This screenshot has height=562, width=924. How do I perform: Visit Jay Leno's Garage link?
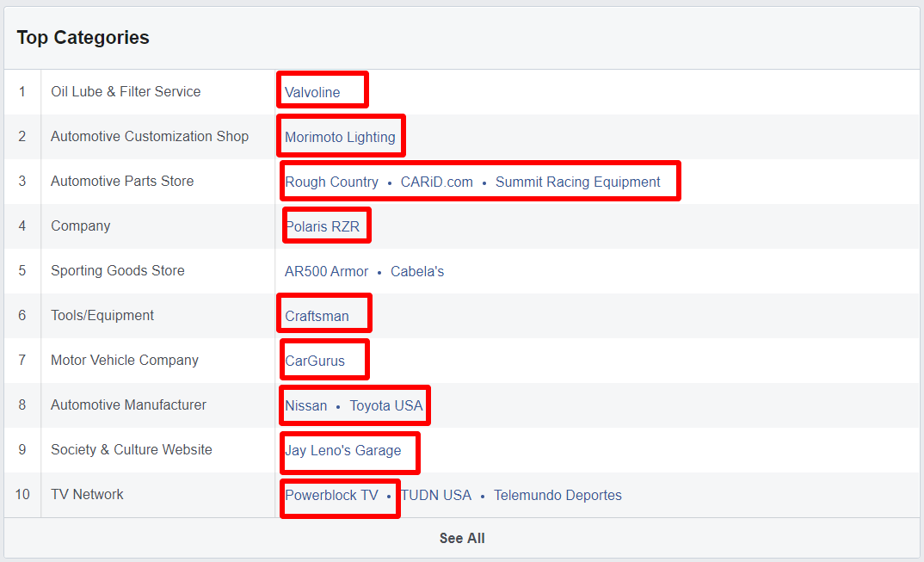click(x=343, y=451)
